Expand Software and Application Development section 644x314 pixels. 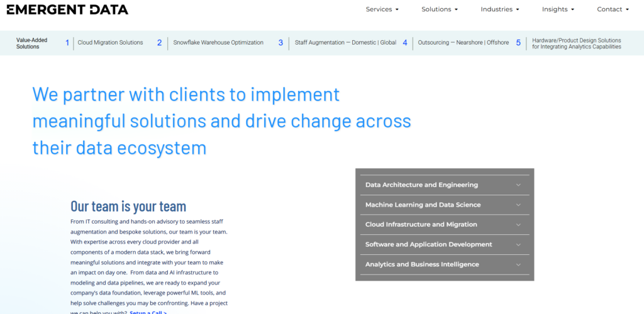[x=445, y=245]
